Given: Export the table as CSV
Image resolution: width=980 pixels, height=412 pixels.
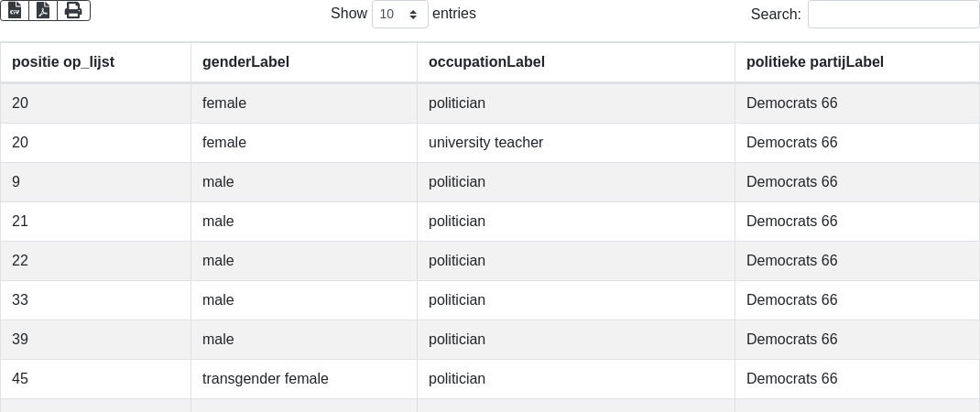Looking at the screenshot, I should 15,10.
